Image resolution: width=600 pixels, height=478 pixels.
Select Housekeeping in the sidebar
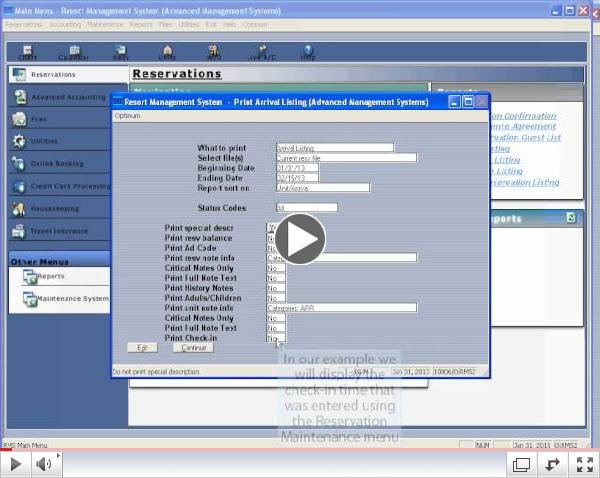pos(57,209)
